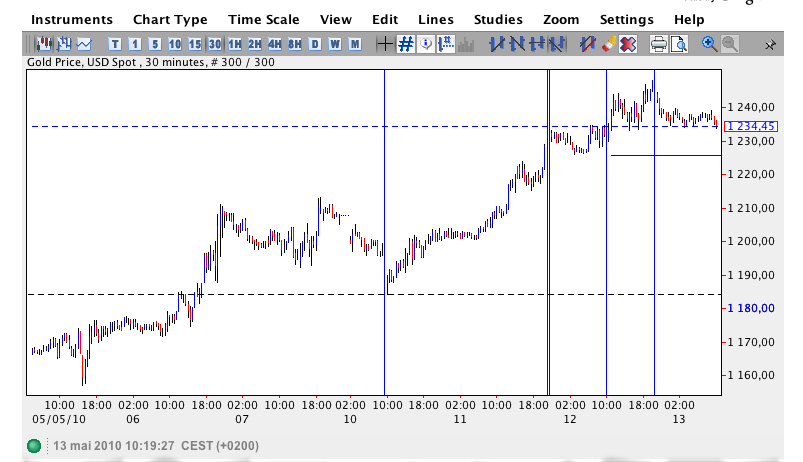The width and height of the screenshot is (803, 462).
Task: Open the Settings menu
Action: coord(626,19)
